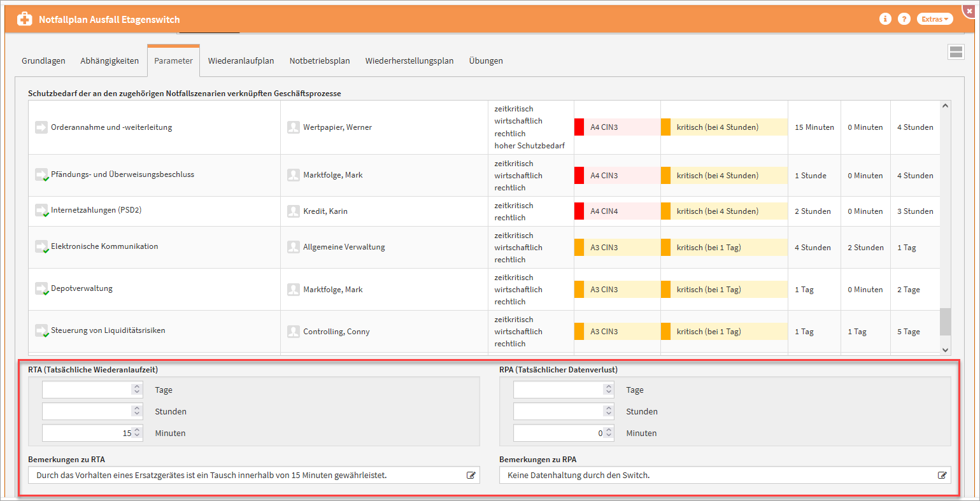Image resolution: width=980 pixels, height=501 pixels.
Task: Click the info icon in header
Action: point(885,19)
